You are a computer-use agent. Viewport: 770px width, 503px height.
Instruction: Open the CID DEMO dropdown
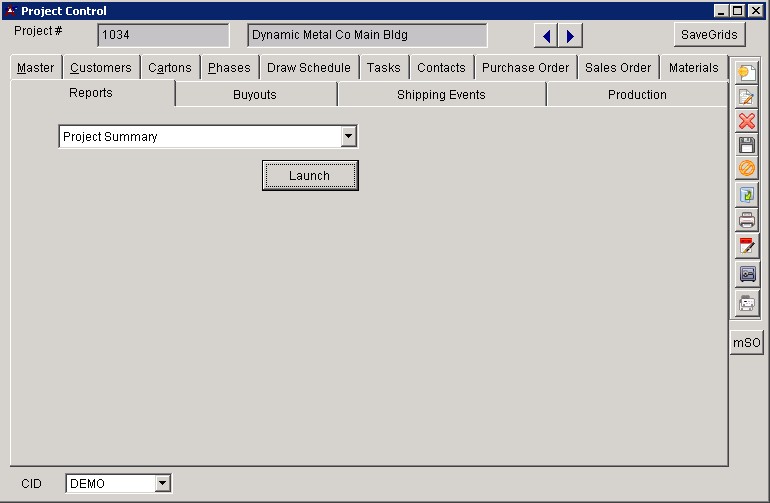coord(163,484)
